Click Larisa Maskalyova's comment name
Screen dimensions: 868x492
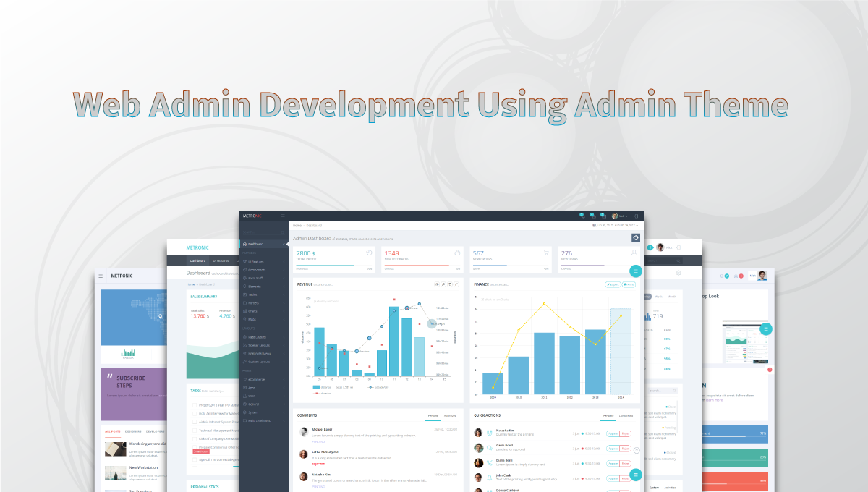coord(325,452)
